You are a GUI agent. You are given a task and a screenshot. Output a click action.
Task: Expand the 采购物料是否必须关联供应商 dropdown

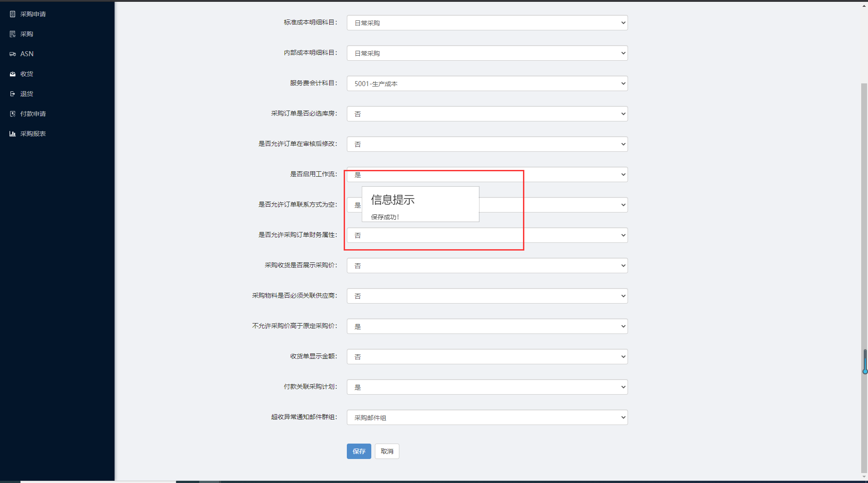[x=487, y=296]
